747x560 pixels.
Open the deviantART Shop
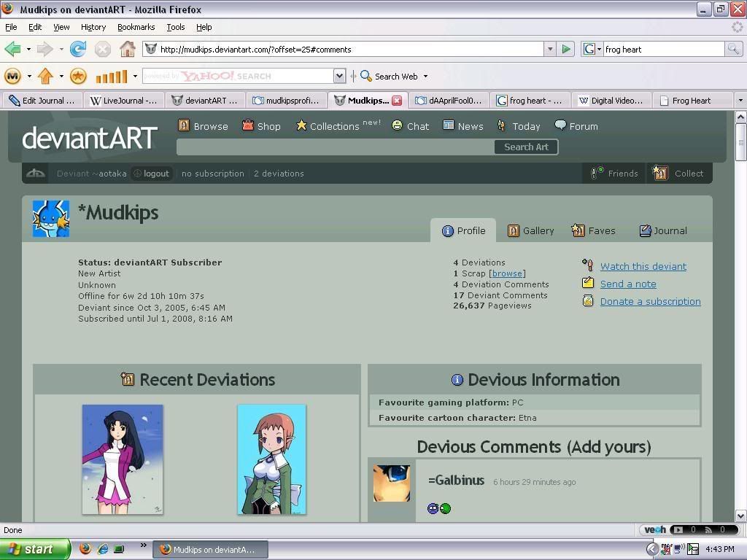(x=261, y=126)
